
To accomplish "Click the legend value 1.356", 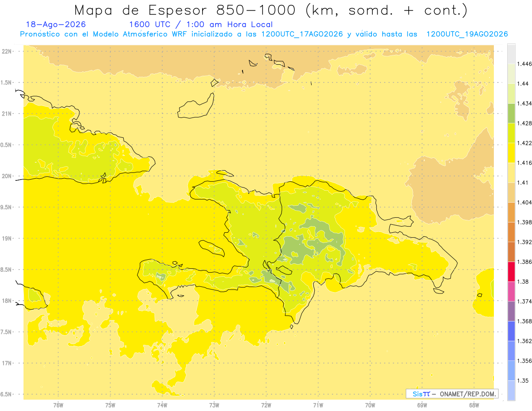I will click(524, 361).
